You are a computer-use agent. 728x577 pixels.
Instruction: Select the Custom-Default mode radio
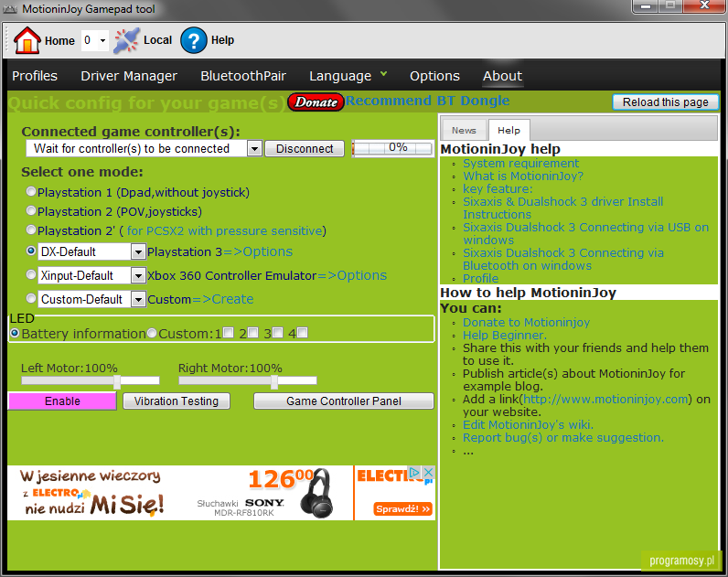[x=31, y=298]
